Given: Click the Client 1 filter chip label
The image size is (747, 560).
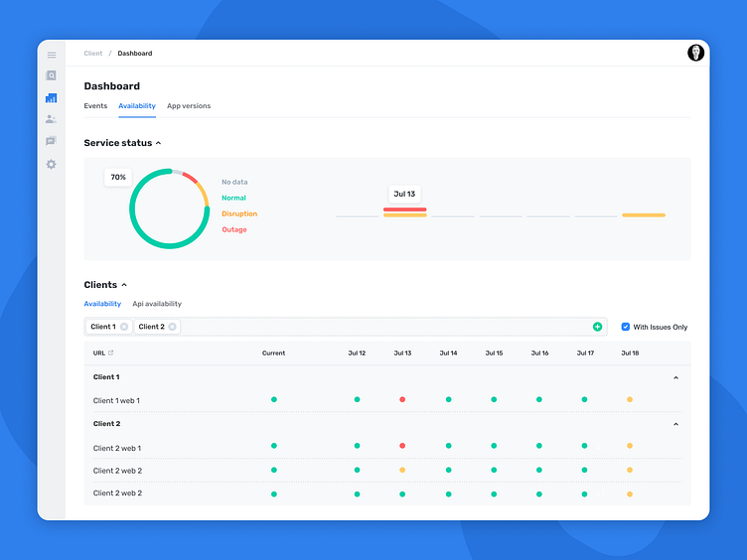Looking at the screenshot, I should 103,327.
